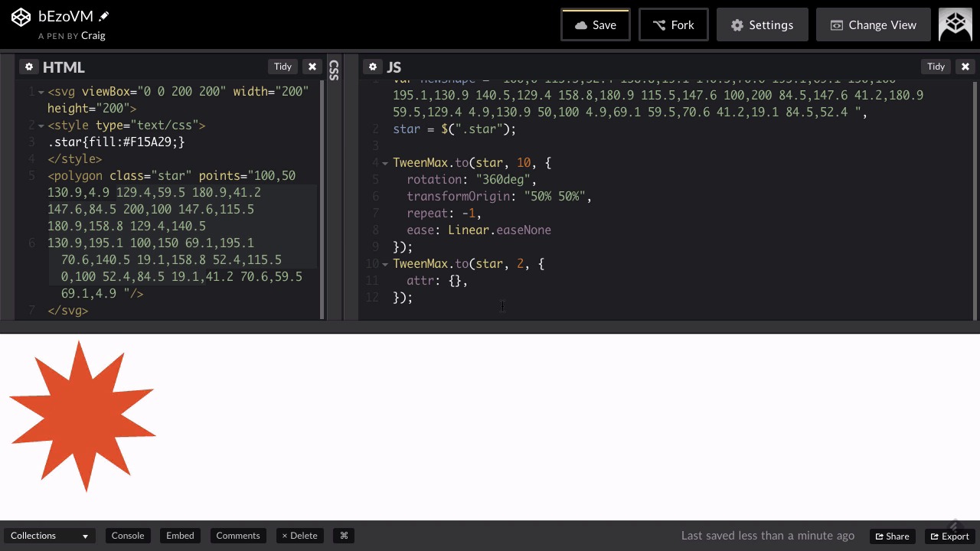Delete this pen

299,536
